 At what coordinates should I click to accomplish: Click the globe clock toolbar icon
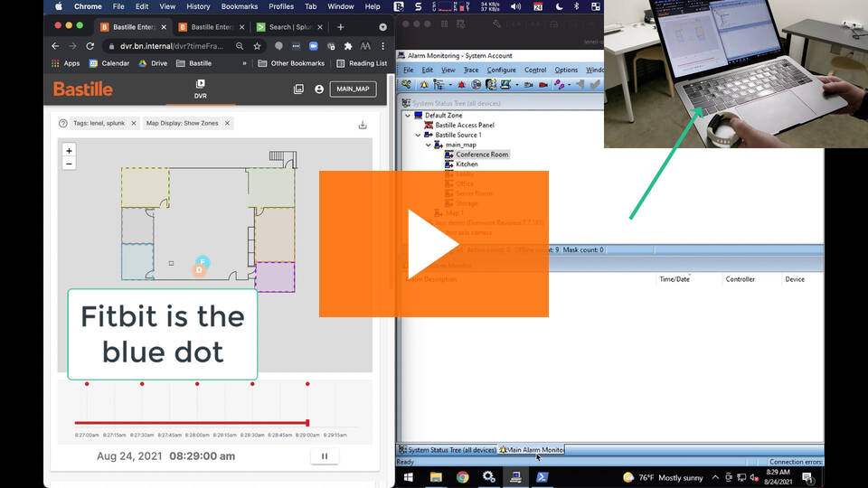click(476, 85)
